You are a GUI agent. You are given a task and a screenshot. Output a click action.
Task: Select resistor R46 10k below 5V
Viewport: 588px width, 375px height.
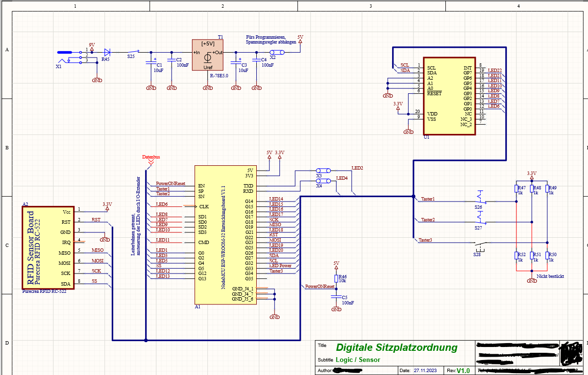pos(337,279)
